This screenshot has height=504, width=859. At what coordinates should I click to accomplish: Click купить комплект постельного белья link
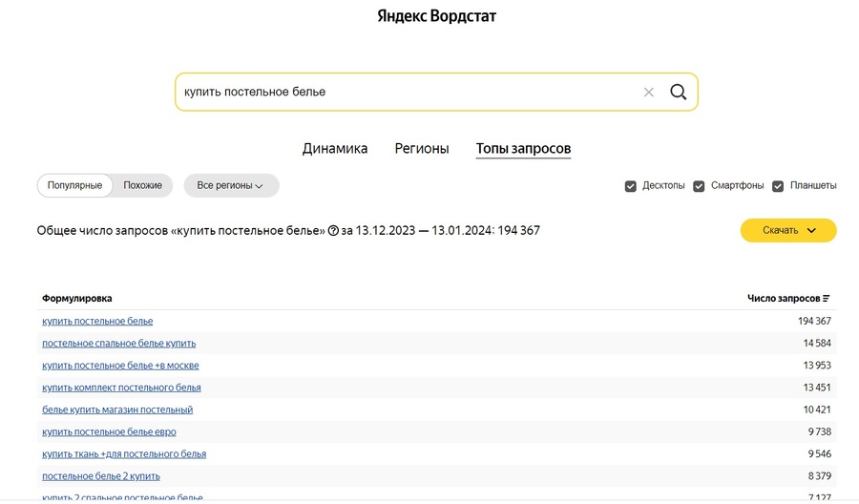tap(121, 388)
